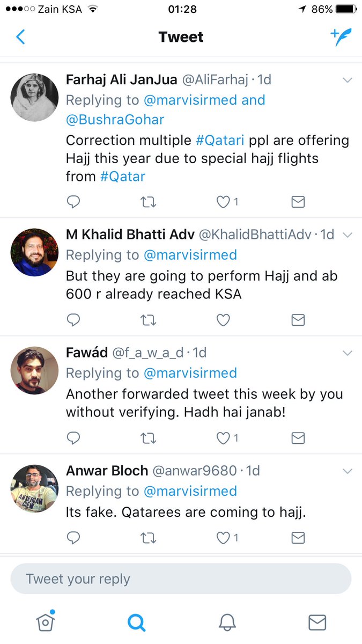Go to the Home tab

click(46, 621)
